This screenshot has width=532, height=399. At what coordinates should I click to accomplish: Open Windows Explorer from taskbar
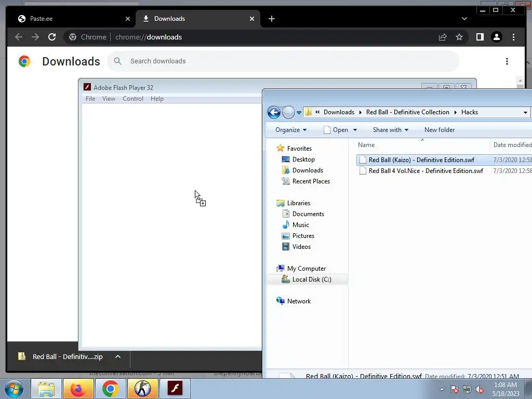point(46,389)
